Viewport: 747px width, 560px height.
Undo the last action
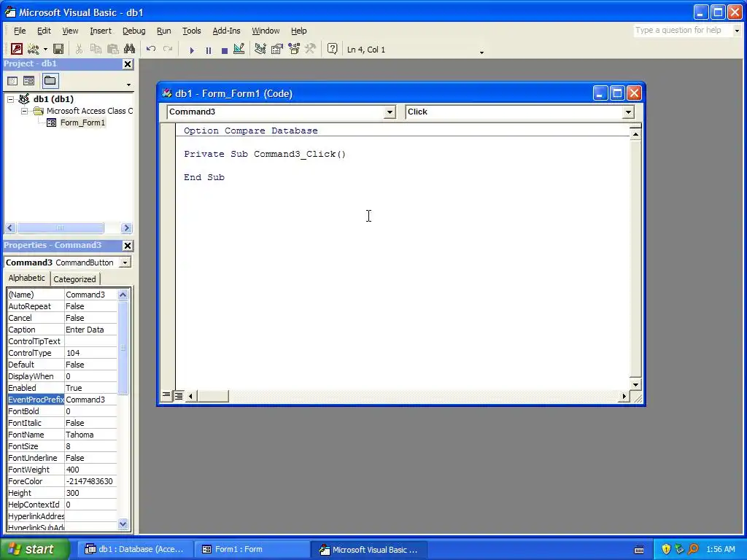pyautogui.click(x=151, y=49)
